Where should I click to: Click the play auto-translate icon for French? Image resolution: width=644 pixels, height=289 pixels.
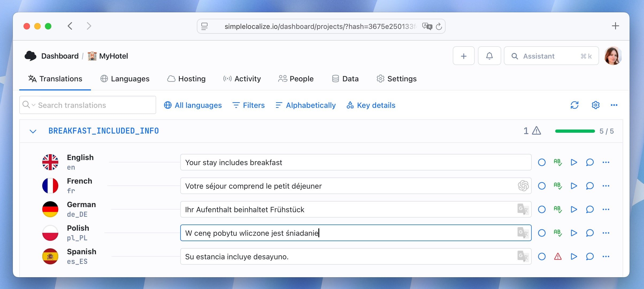coord(574,186)
